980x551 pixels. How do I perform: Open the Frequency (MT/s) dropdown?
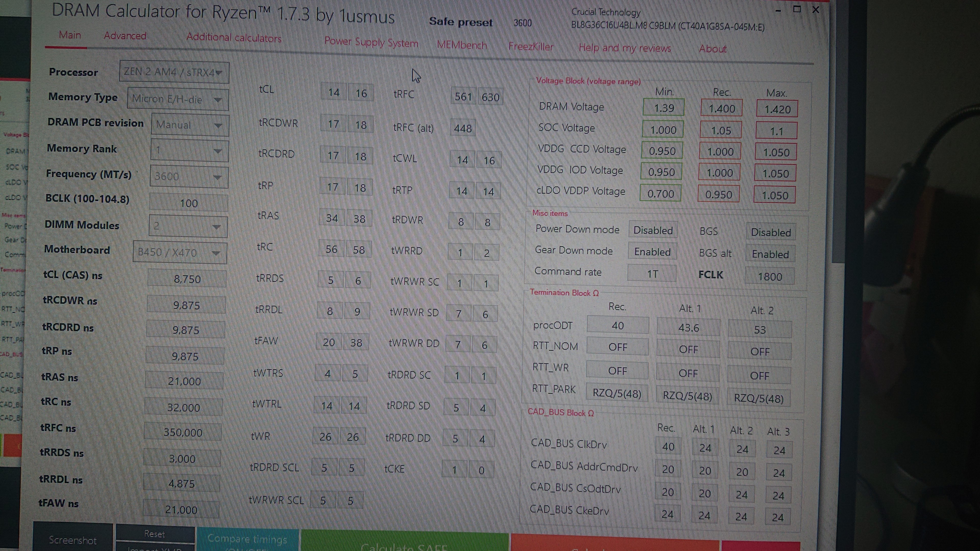(x=217, y=177)
